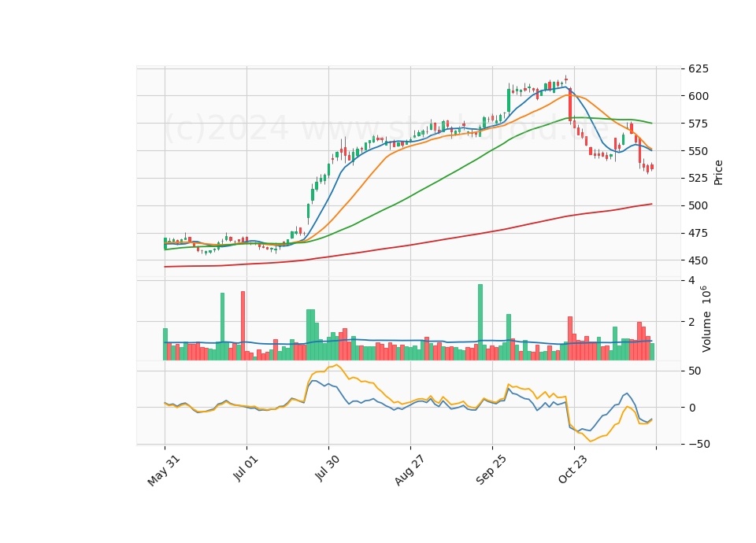Click the volume axis label 2

point(691,322)
